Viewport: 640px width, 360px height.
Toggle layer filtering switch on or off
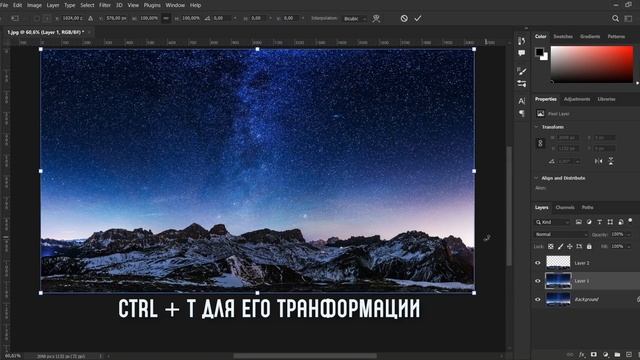(x=630, y=221)
